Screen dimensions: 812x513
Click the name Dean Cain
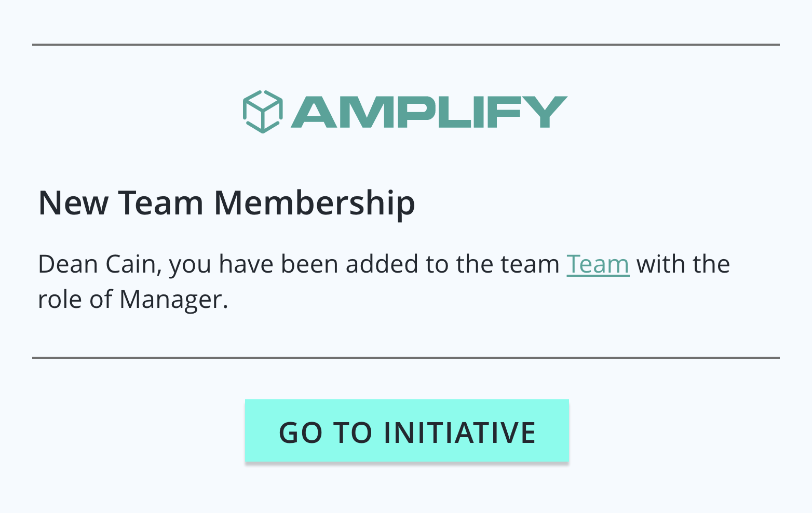tap(97, 264)
